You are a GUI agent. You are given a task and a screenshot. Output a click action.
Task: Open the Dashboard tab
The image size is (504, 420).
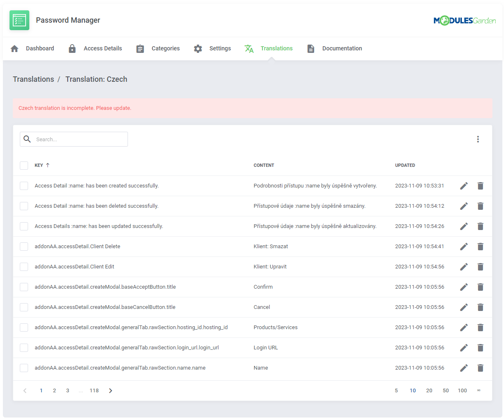tap(32, 49)
